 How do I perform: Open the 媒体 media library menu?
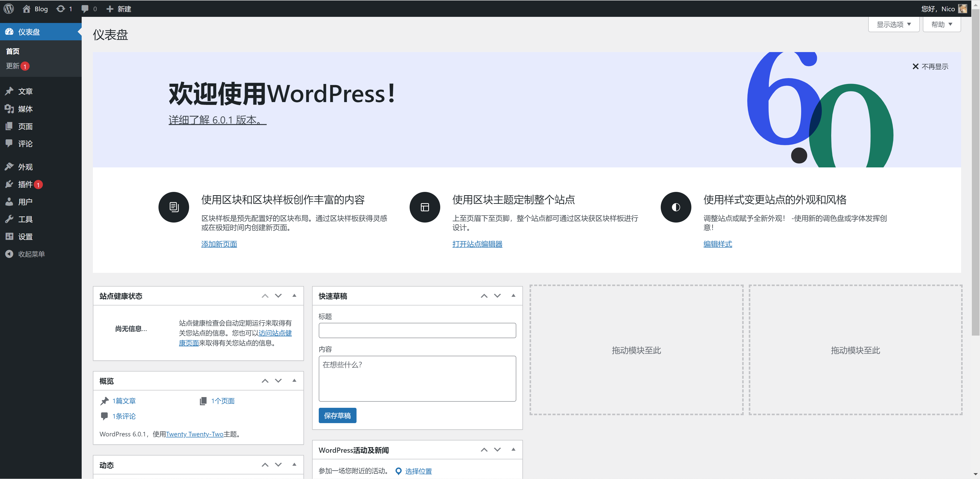click(25, 109)
